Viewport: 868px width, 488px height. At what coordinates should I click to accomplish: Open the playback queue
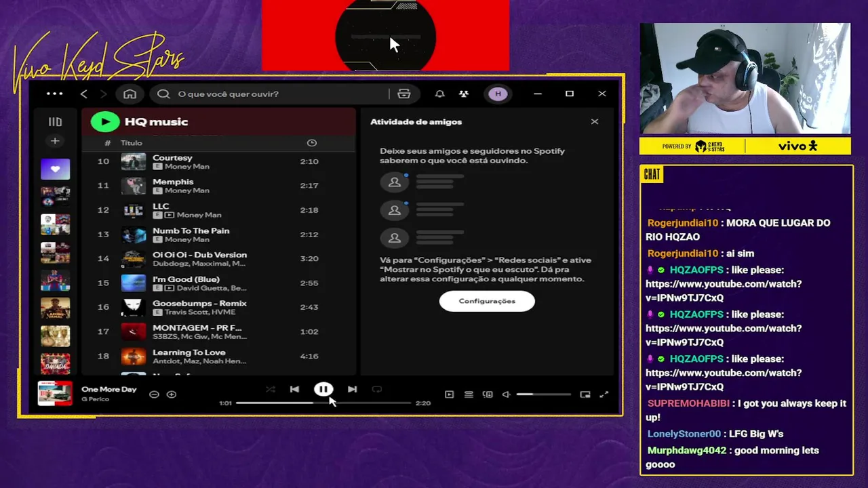469,394
